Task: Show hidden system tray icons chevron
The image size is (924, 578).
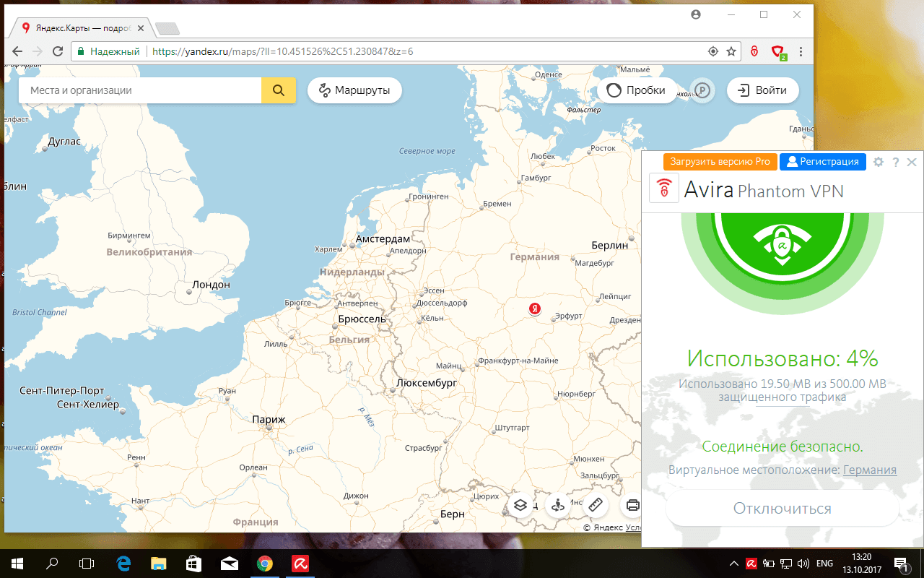Action: tap(733, 564)
